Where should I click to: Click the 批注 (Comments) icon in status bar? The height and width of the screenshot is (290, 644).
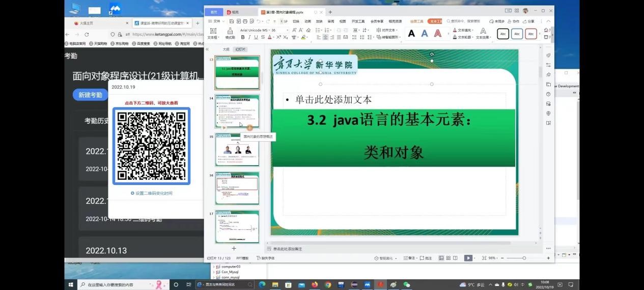pyautogui.click(x=426, y=258)
